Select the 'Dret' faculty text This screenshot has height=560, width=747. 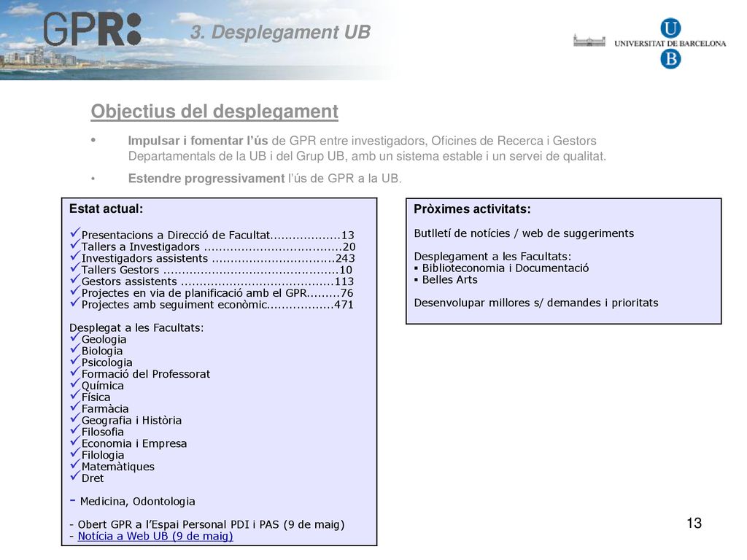click(93, 478)
